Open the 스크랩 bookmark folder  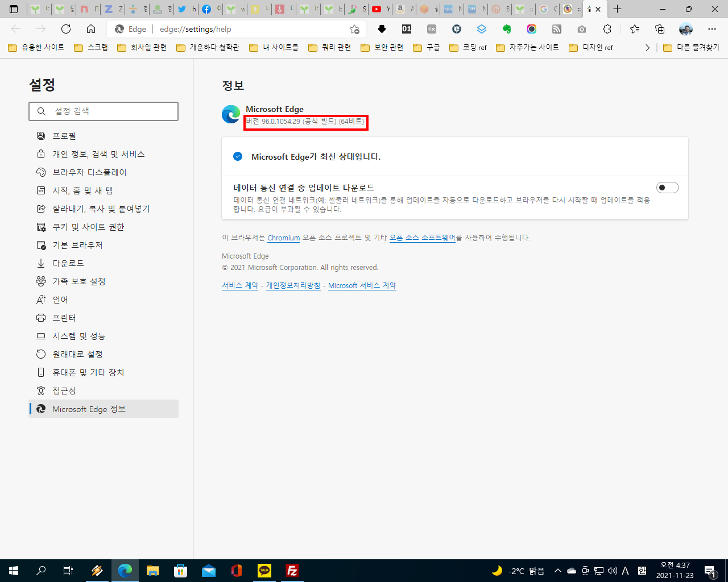pos(91,48)
